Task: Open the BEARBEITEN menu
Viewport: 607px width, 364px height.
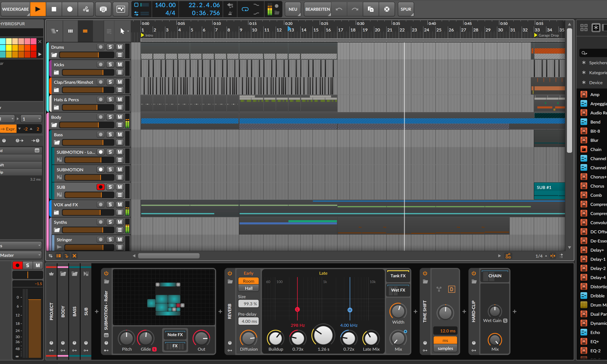Action: tap(318, 9)
